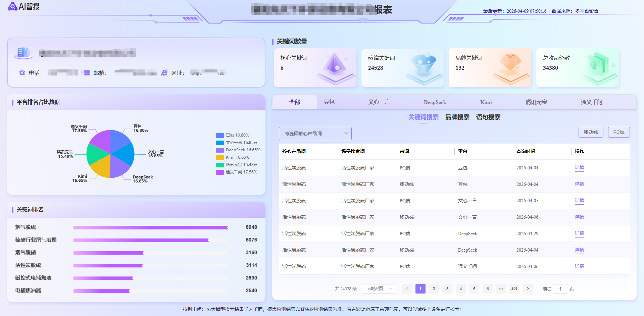Viewport: 644px width, 316px height.
Task: Select the 语句搜索 sub-tab
Action: (488, 117)
